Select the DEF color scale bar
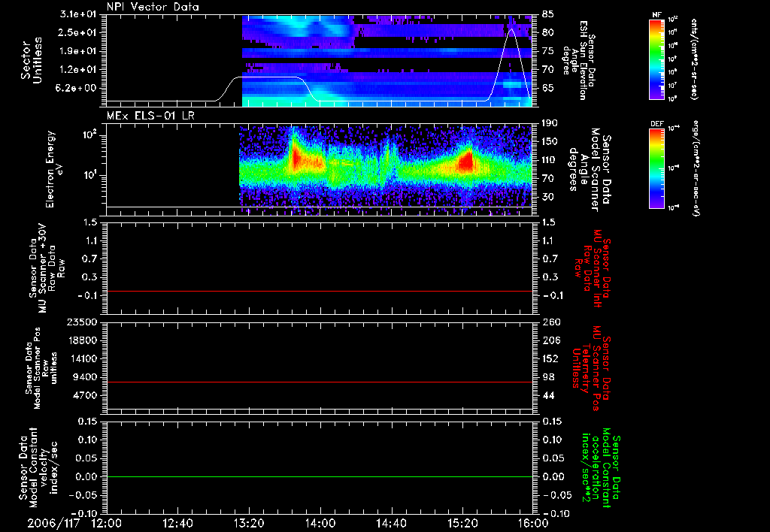Viewport: 770px width, 532px height. (656, 169)
